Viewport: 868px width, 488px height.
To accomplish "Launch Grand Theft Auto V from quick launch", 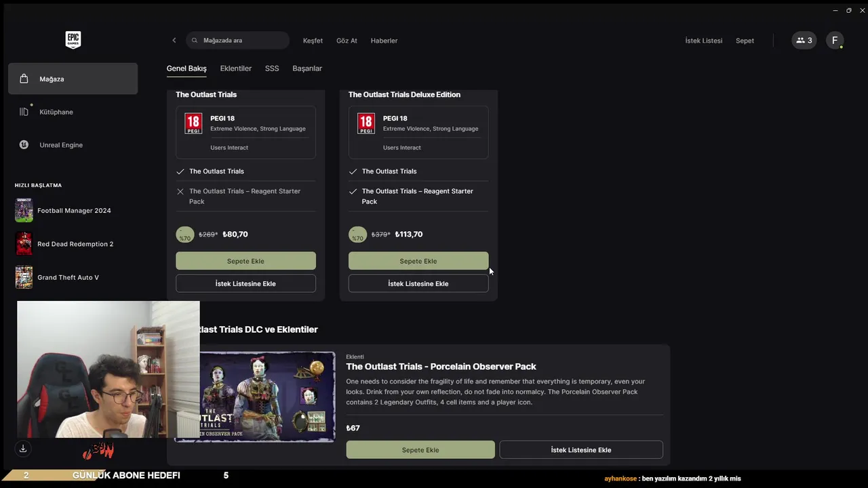I will (68, 277).
